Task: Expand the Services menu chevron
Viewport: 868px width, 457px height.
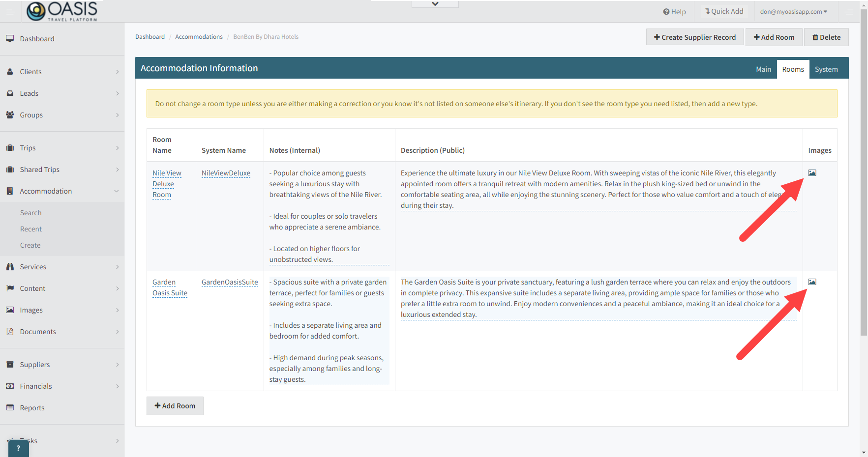Action: (x=117, y=267)
